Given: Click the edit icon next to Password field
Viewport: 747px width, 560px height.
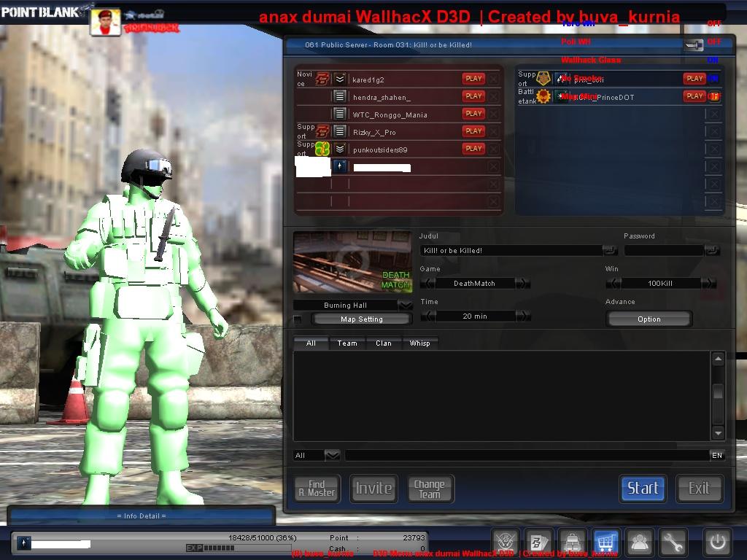Looking at the screenshot, I should coord(712,250).
